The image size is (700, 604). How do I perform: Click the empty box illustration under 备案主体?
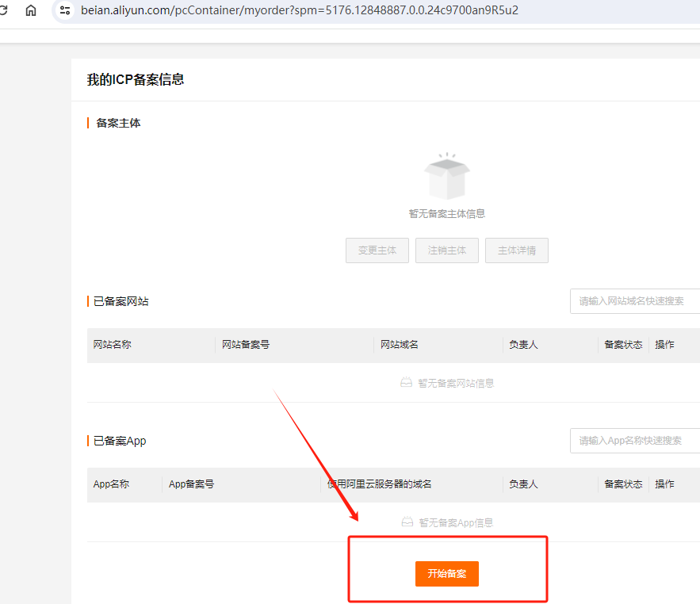coord(447,177)
